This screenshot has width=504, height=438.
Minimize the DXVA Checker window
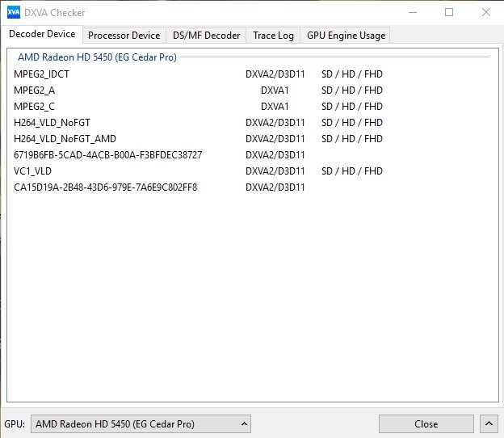(413, 12)
